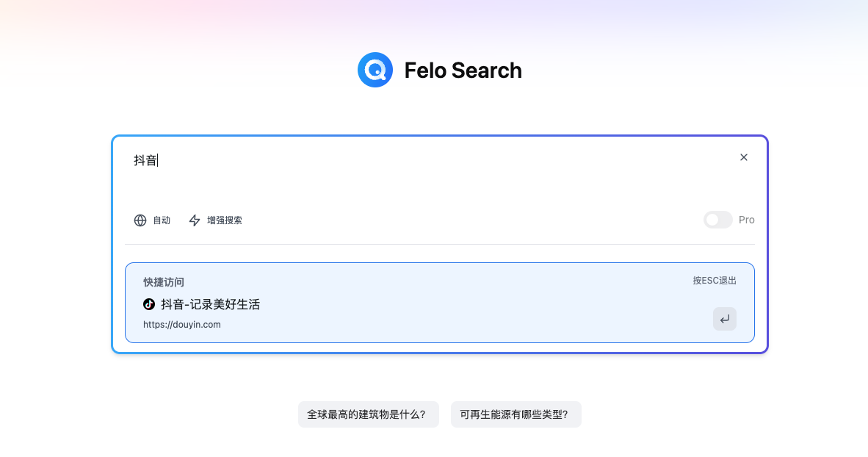The width and height of the screenshot is (868, 457).
Task: Click the 抖音 TikTok note icon
Action: coord(148,304)
